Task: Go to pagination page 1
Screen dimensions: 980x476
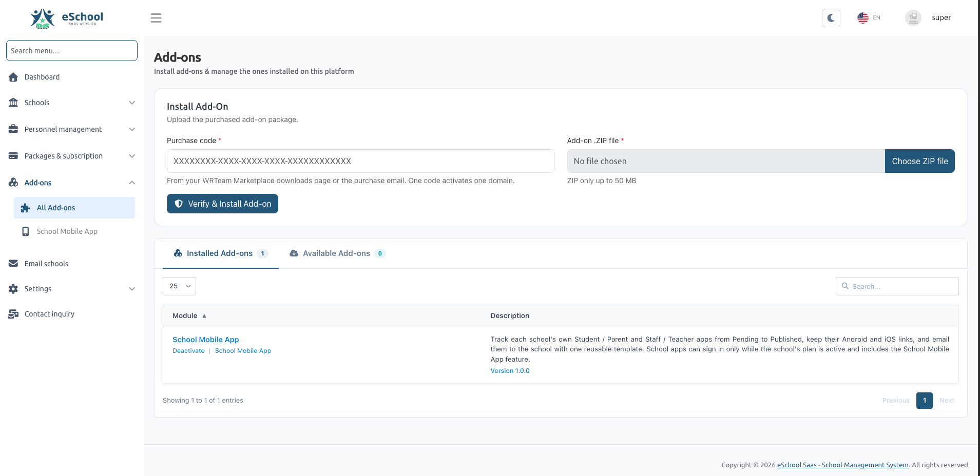Action: [924, 401]
